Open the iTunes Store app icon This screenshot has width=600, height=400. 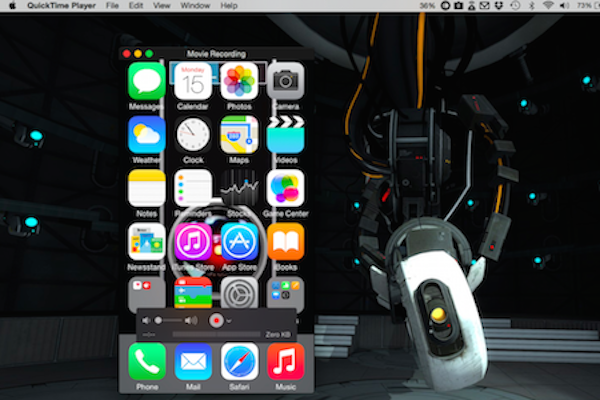point(193,242)
